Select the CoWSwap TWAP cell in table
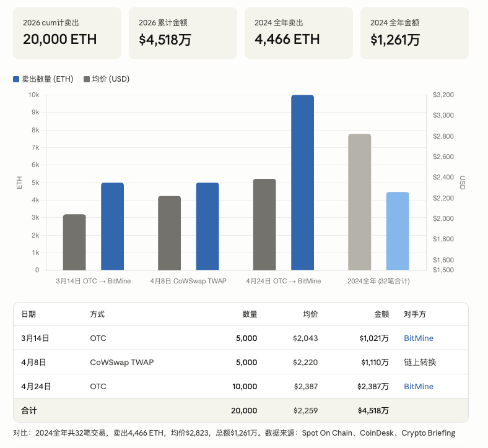Screen dimensions: 488x448 (x=122, y=363)
